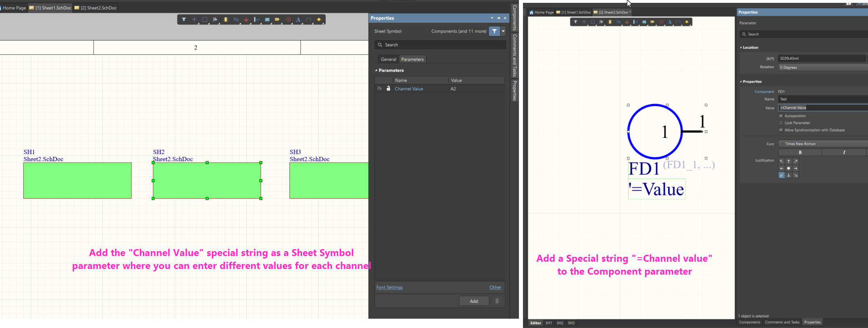Choose the rectangle selection tool in right window toolbar
Screen dimensions: 868x328
coord(593,22)
